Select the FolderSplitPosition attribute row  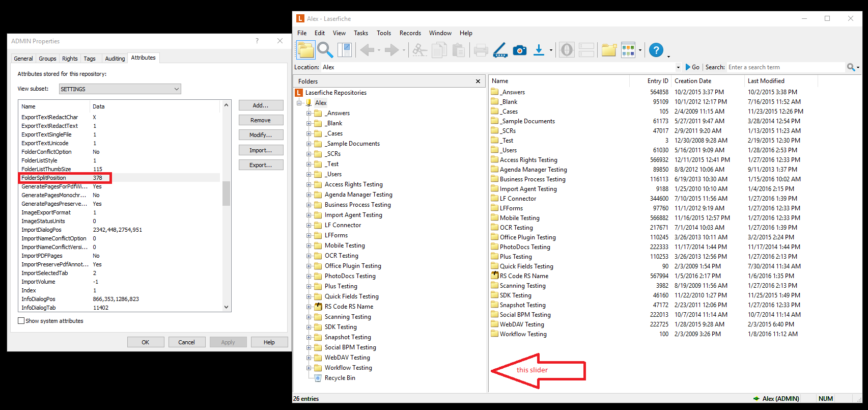pos(120,178)
